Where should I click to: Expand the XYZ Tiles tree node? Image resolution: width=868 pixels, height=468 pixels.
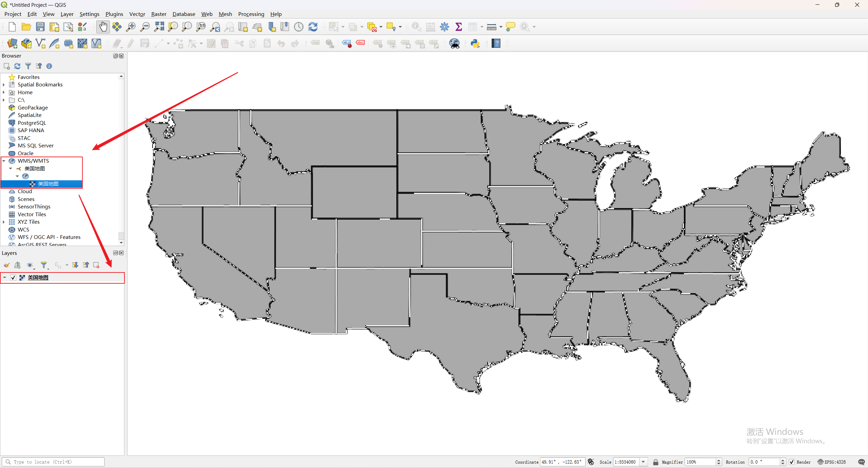[x=4, y=222]
